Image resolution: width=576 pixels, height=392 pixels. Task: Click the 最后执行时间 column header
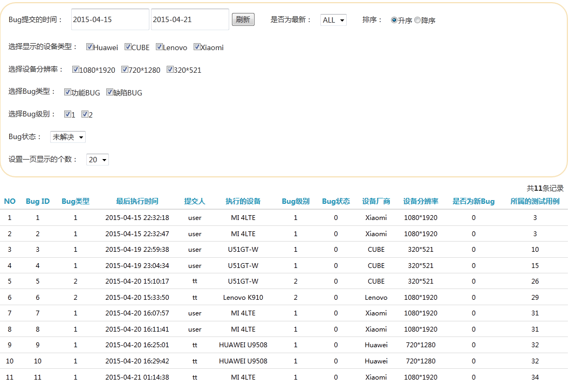coord(137,201)
